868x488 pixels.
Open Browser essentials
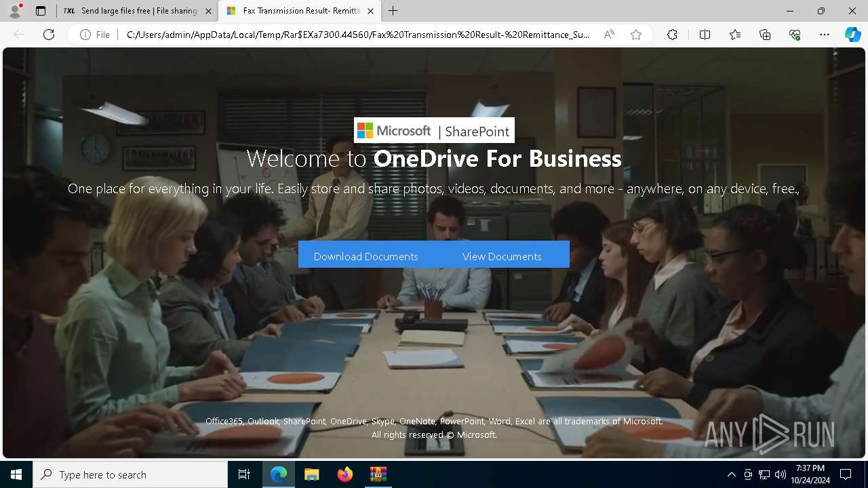(795, 35)
